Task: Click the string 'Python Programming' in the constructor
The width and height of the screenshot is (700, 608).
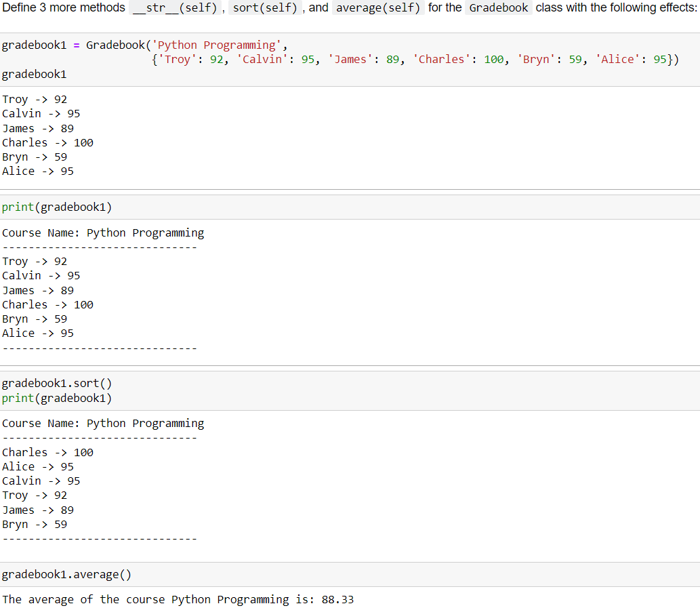Action: tap(215, 44)
